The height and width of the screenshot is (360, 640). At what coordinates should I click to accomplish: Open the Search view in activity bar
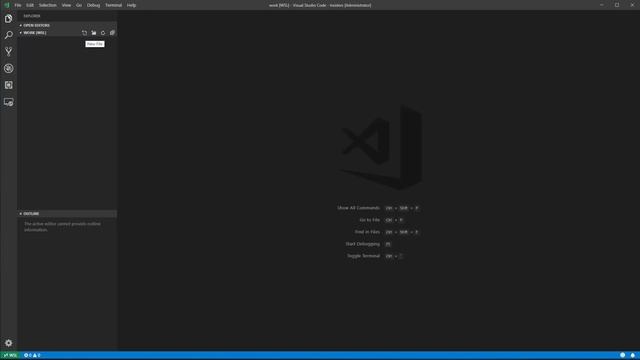point(9,35)
